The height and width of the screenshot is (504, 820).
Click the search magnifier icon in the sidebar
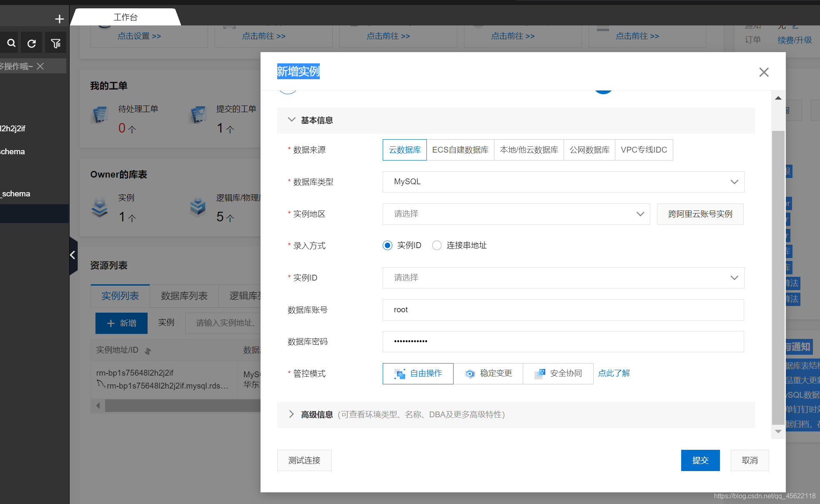point(11,43)
